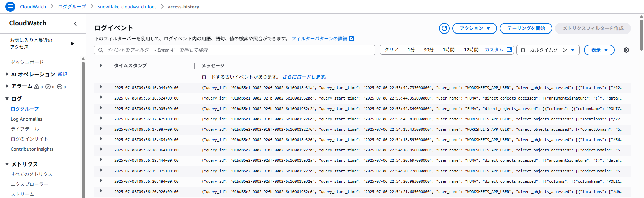This screenshot has width=644, height=198.
Task: Open ライブテール in the sidebar
Action: [25, 129]
